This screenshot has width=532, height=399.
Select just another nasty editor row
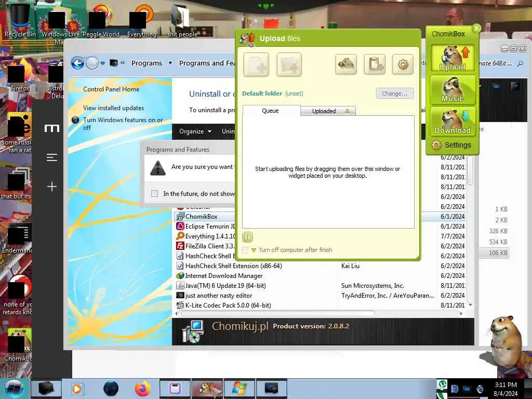[x=321, y=295]
